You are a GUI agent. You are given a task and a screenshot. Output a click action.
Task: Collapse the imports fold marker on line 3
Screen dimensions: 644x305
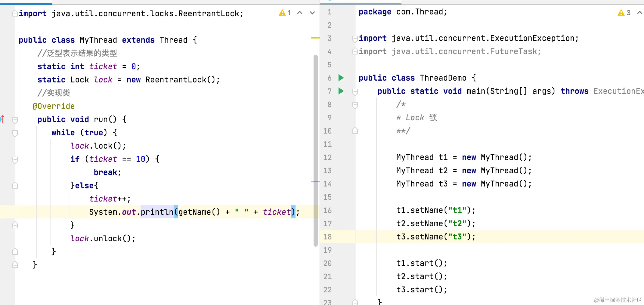pyautogui.click(x=355, y=39)
